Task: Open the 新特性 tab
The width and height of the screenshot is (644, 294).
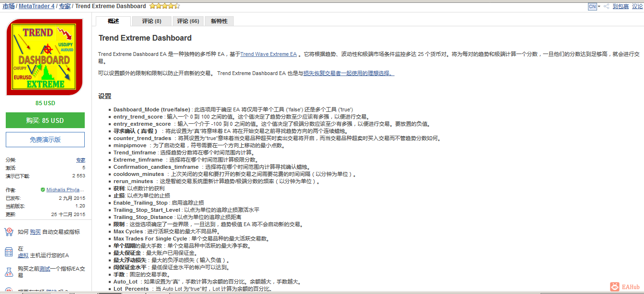Action: (219, 21)
